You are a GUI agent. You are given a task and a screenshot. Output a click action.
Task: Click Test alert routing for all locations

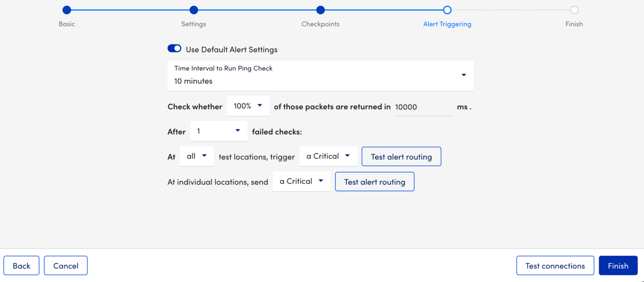click(x=401, y=157)
